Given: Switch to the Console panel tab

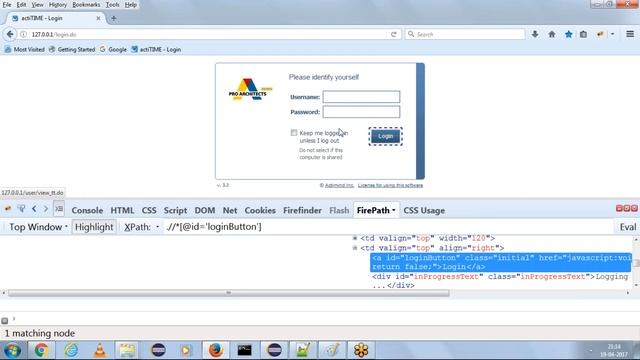Looking at the screenshot, I should click(87, 211).
